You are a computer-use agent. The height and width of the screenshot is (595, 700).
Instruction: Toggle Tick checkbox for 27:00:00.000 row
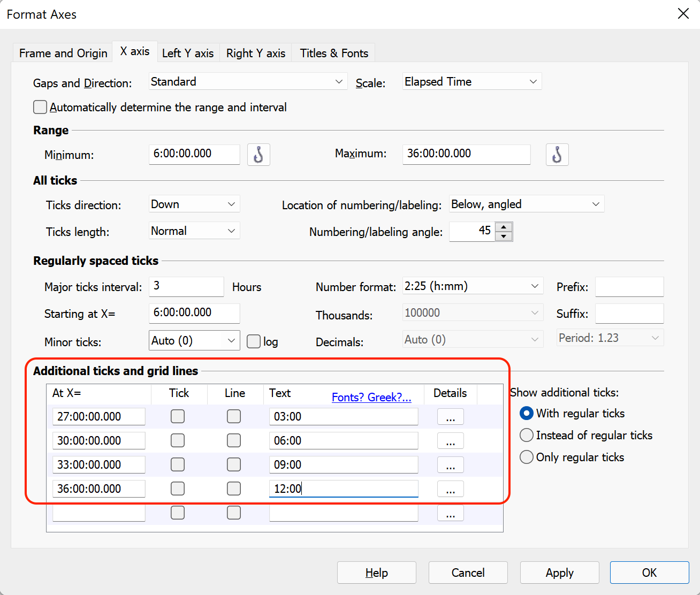(x=178, y=416)
